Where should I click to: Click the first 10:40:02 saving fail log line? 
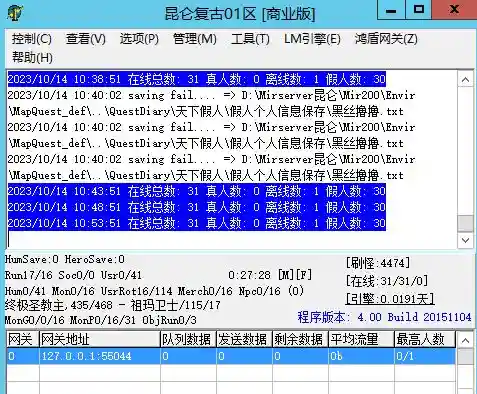coord(211,103)
